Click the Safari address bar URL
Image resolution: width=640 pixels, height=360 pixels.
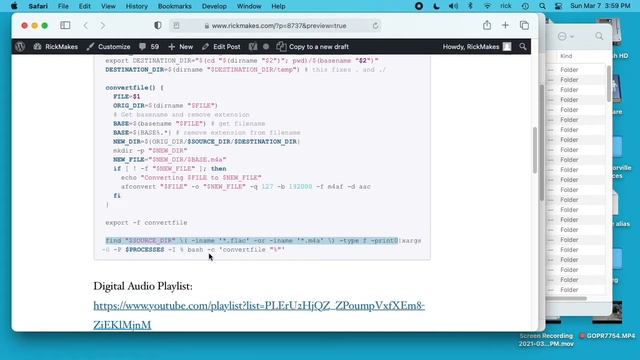tap(279, 26)
